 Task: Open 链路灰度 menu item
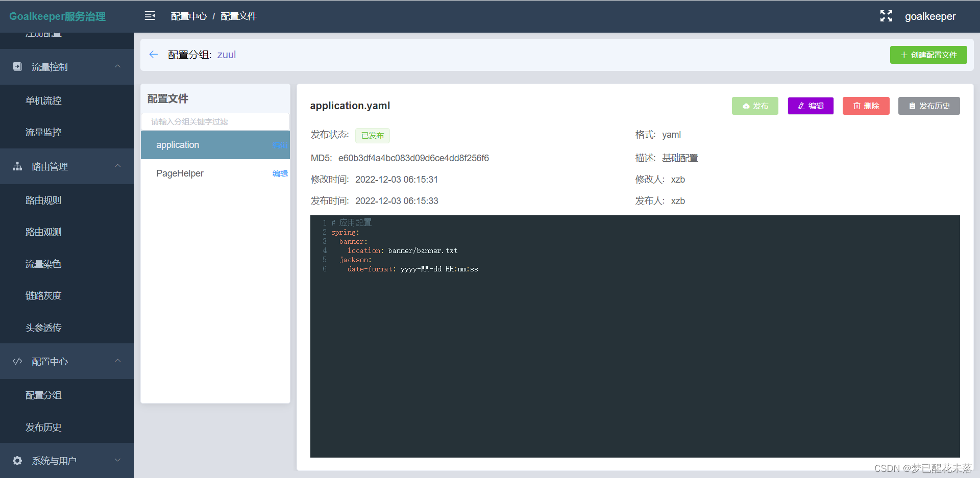(67, 295)
